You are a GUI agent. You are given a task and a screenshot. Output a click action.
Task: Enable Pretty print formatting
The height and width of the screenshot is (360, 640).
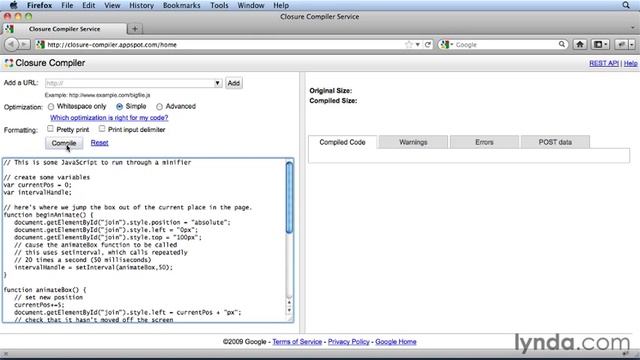click(x=50, y=129)
